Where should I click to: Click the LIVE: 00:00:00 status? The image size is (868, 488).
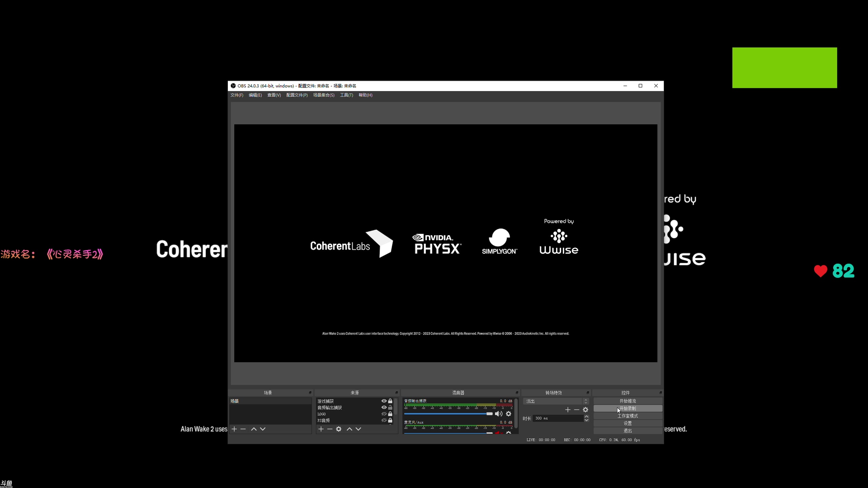point(541,440)
